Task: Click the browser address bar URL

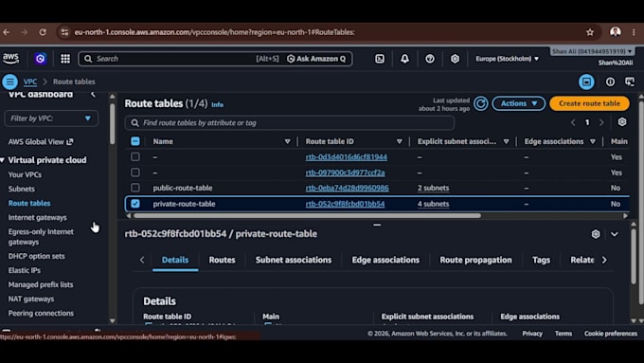Action: coord(214,32)
